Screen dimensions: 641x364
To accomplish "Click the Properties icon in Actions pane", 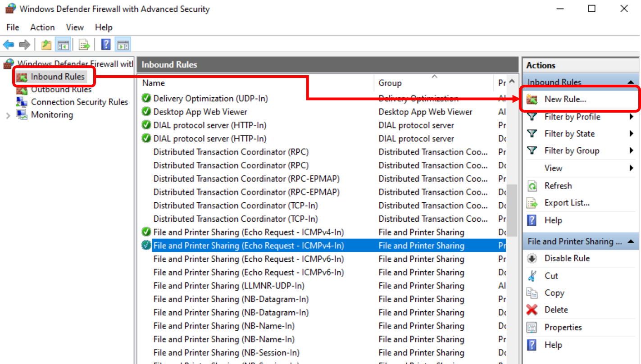I will pos(532,328).
